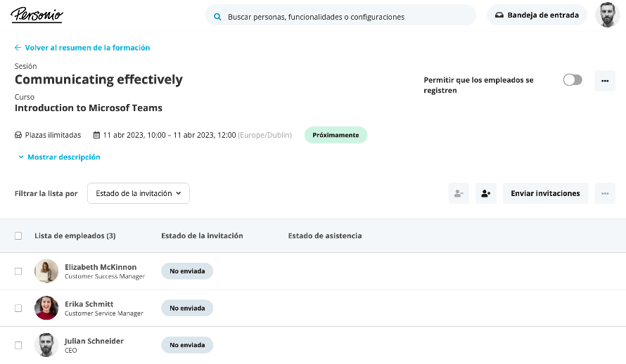Screen dimensions: 626x364
Task: Tick the Julian Schneider checkbox
Action: click(18, 345)
